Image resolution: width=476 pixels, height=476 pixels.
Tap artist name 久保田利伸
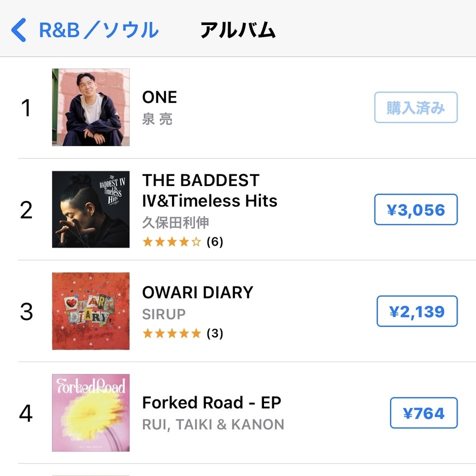pyautogui.click(x=175, y=222)
